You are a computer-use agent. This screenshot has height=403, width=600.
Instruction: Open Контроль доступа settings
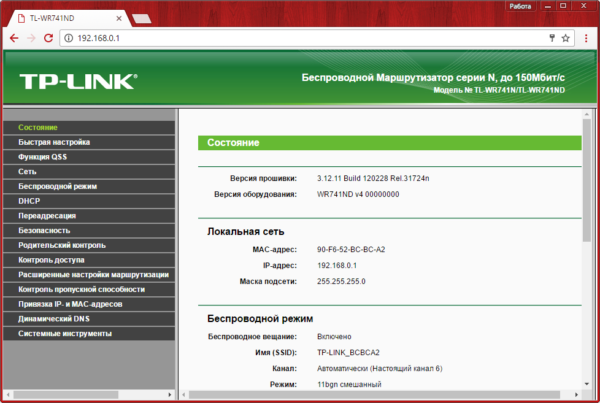click(89, 260)
